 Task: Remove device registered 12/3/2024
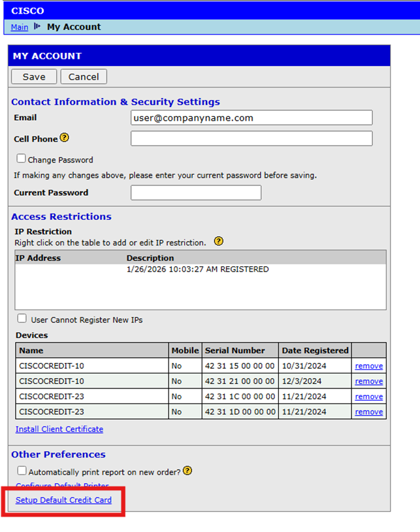pyautogui.click(x=369, y=381)
